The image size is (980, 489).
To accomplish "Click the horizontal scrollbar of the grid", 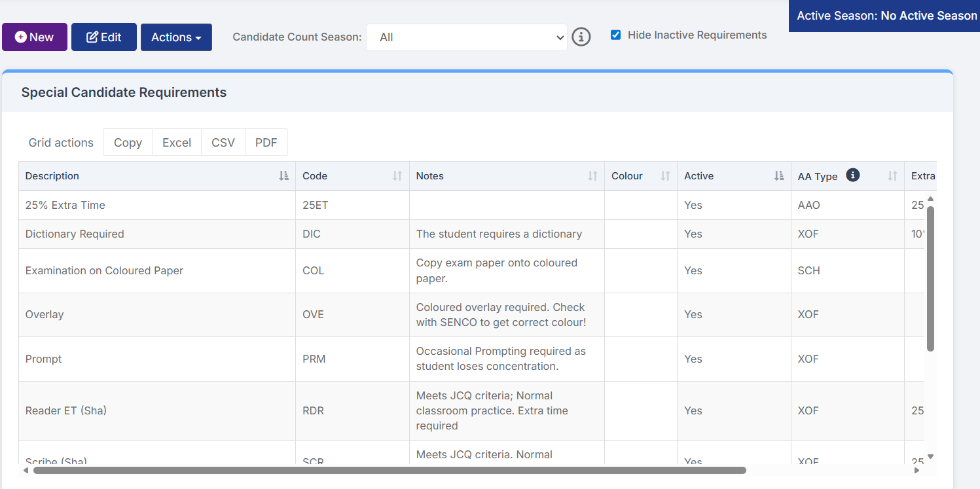I will click(x=390, y=470).
